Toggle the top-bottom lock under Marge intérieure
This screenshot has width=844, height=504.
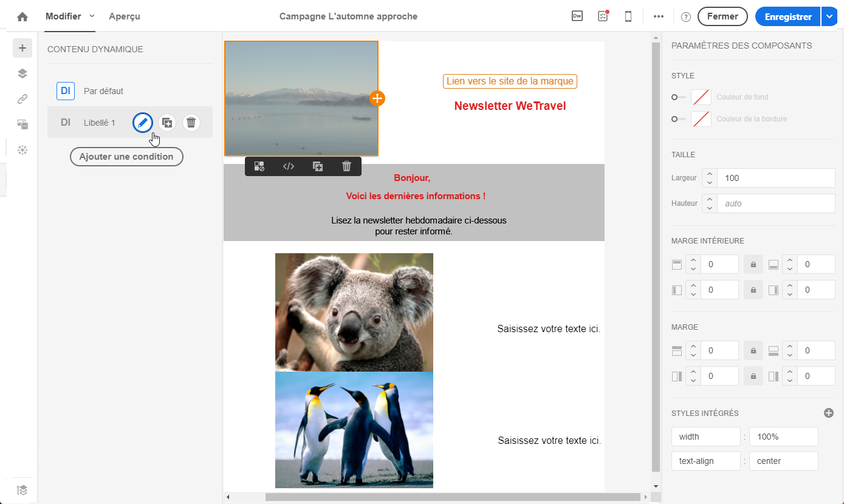click(753, 265)
